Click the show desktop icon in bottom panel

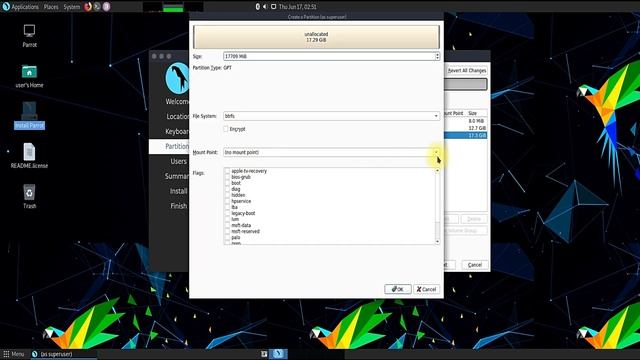point(264,354)
